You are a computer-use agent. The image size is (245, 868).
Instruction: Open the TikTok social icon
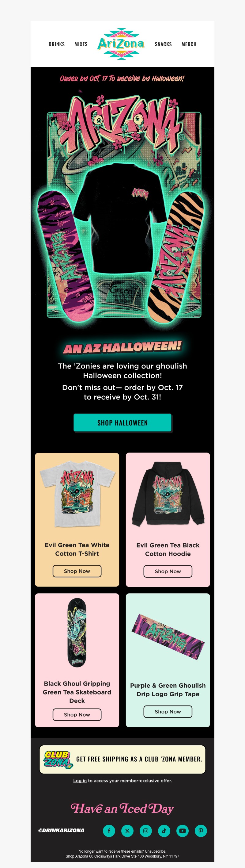164,831
